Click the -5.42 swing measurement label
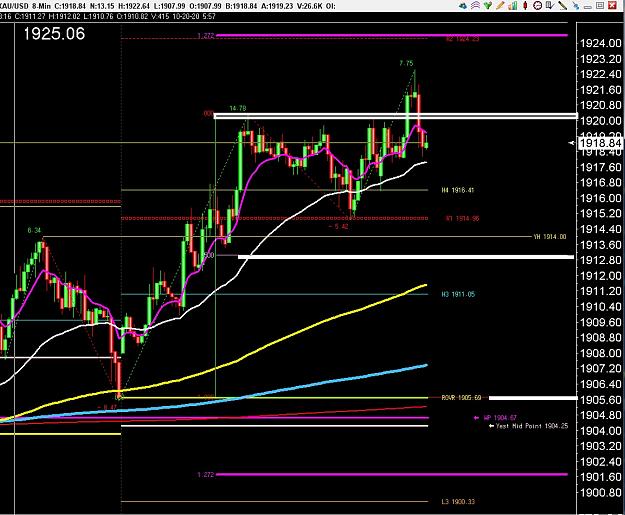The height and width of the screenshot is (515, 625). [x=339, y=226]
